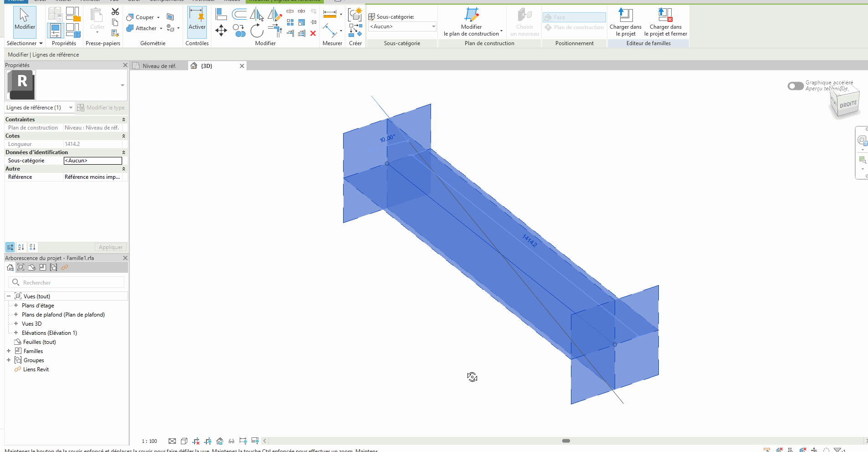Toggle Activer controls button
The height and width of the screenshot is (452, 868).
197,21
